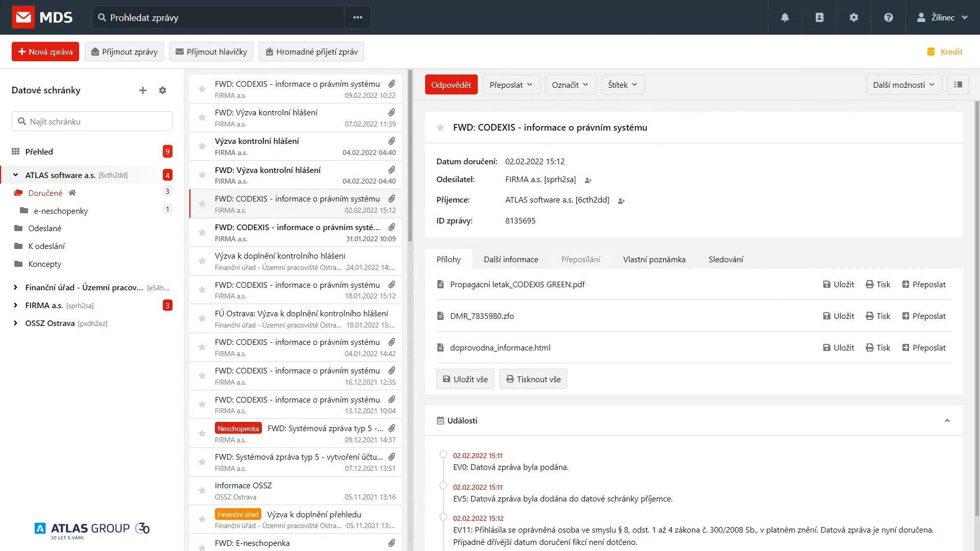
Task: Open the address book icon in top bar
Action: pyautogui.click(x=819, y=17)
